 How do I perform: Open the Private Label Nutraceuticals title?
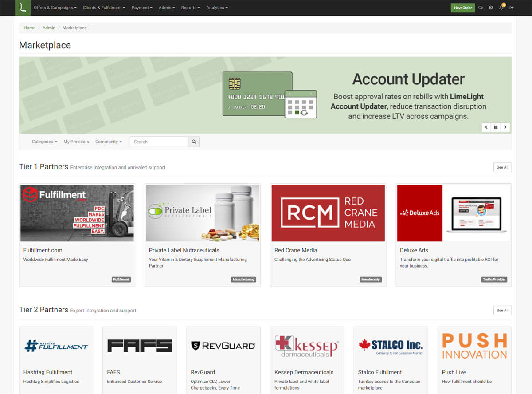click(184, 250)
